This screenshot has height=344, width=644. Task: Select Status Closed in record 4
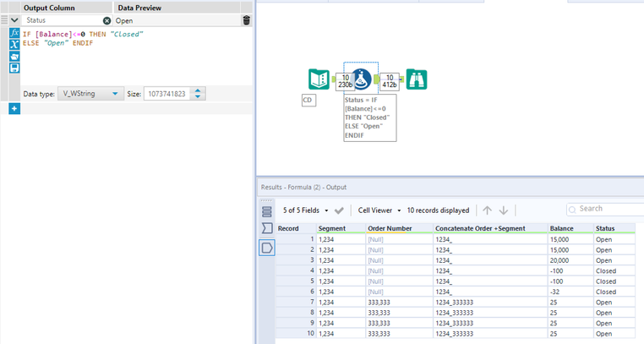click(x=614, y=271)
